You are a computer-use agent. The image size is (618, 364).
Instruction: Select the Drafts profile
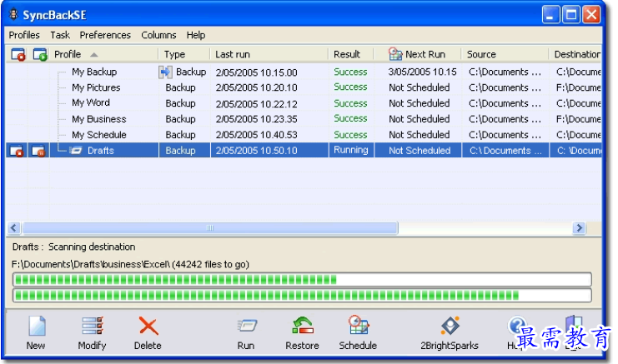click(x=101, y=150)
